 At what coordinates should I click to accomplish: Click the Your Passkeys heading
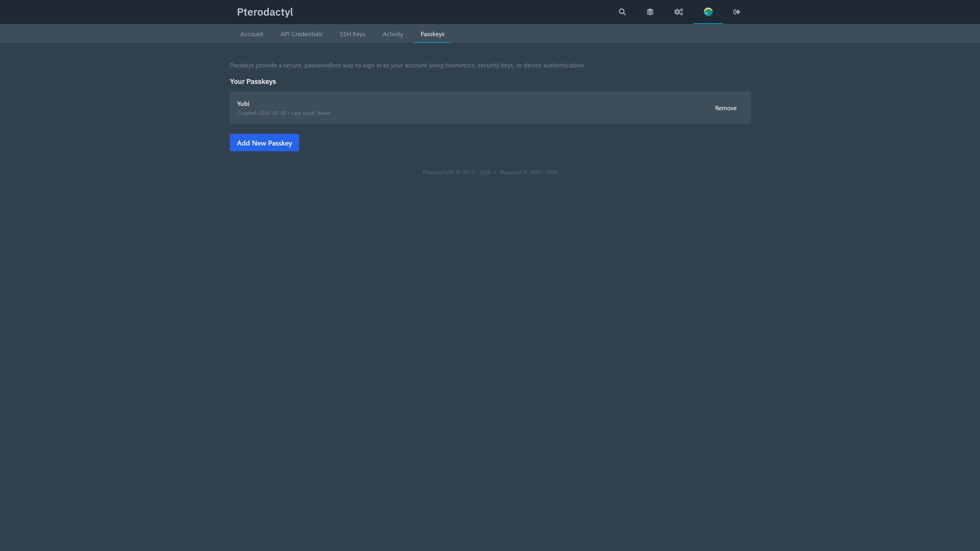coord(253,81)
